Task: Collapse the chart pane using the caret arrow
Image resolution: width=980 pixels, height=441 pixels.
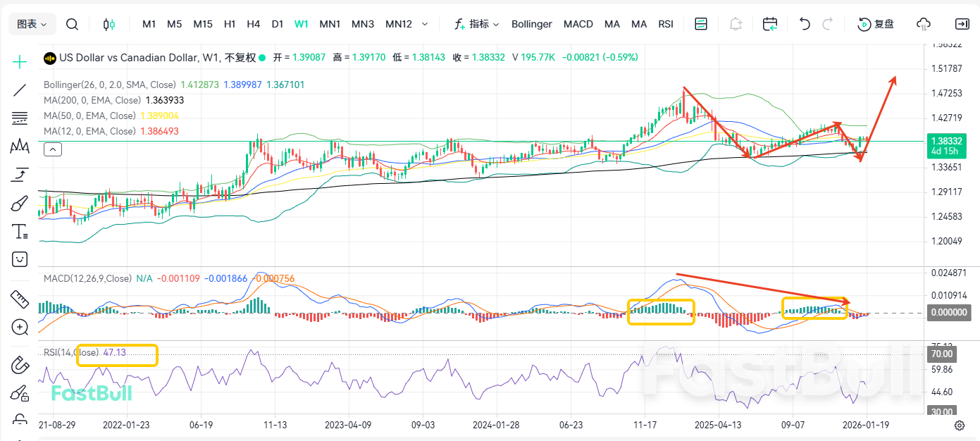Action: click(53, 149)
